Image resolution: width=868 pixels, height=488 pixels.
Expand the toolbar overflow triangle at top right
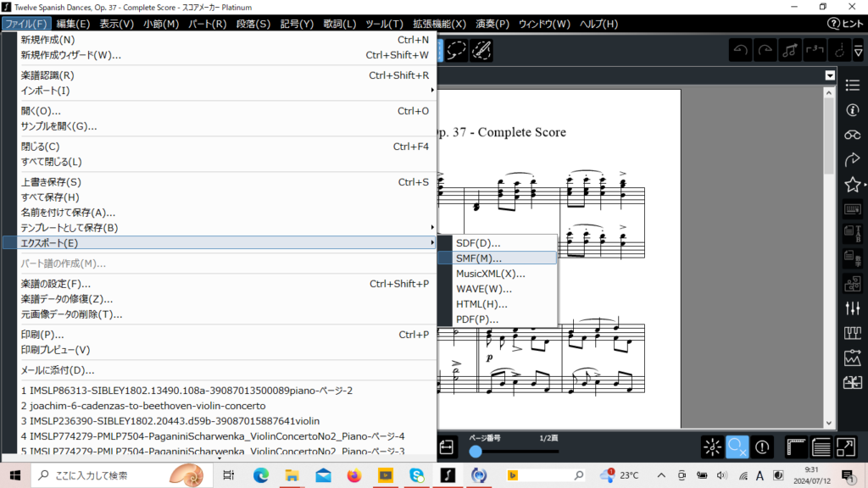[859, 51]
